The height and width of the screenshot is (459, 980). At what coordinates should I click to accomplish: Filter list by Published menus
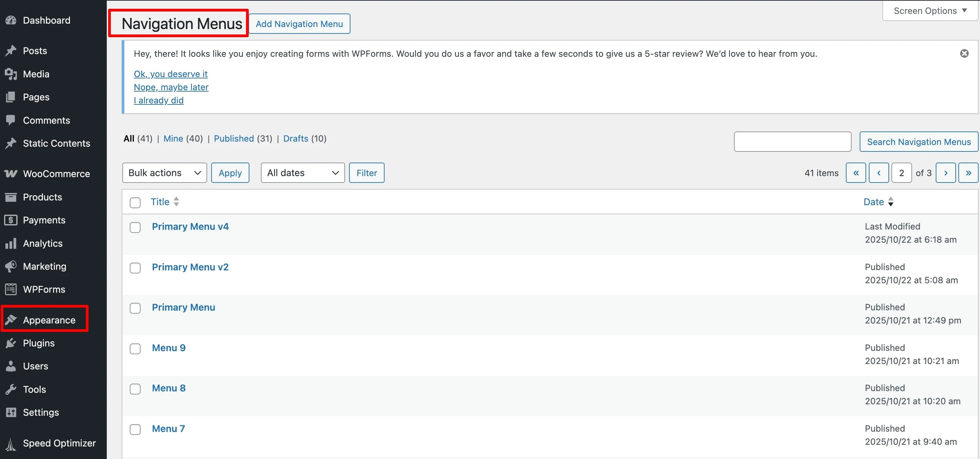tap(234, 139)
